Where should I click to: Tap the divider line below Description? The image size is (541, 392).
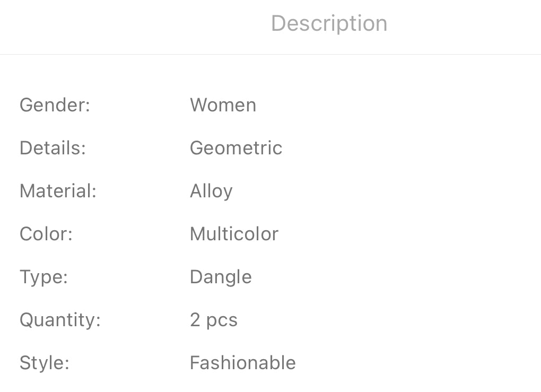pos(270,54)
